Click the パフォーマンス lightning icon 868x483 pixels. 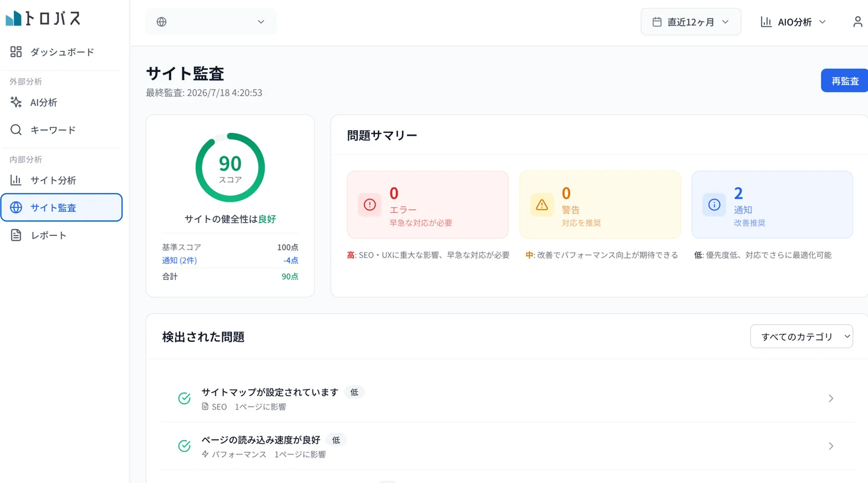(205, 454)
